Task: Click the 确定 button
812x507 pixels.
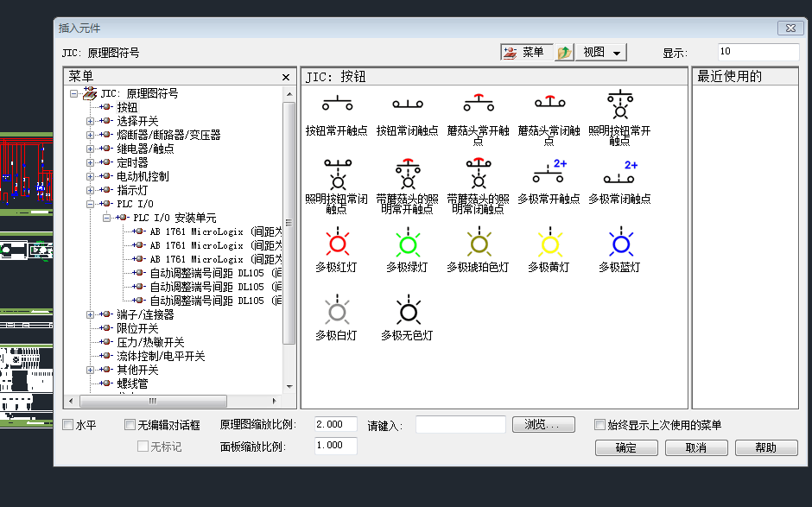Action: (x=626, y=447)
